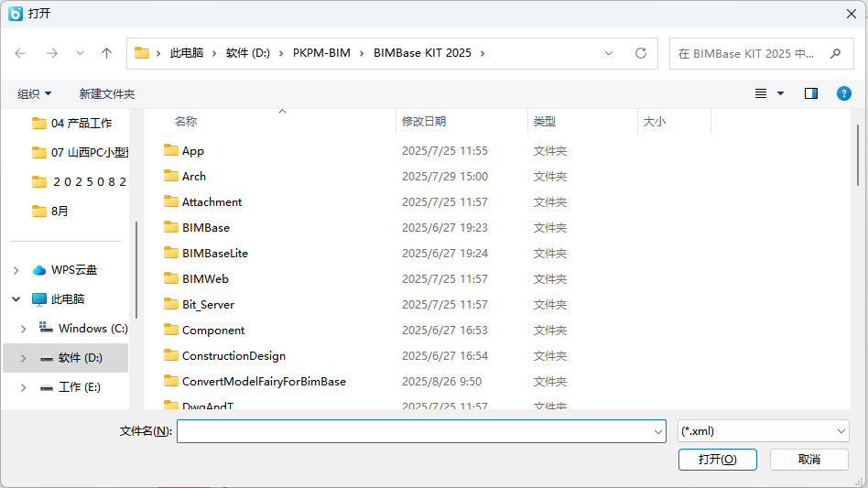Select 工作 (E:) drive in sidebar
The width and height of the screenshot is (868, 488).
click(80, 387)
